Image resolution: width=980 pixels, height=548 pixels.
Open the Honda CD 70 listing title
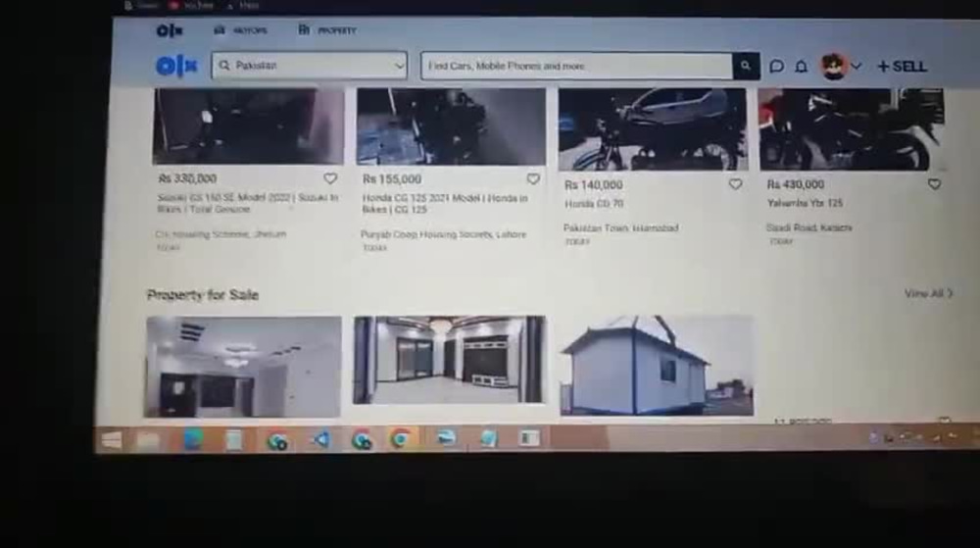tap(594, 204)
